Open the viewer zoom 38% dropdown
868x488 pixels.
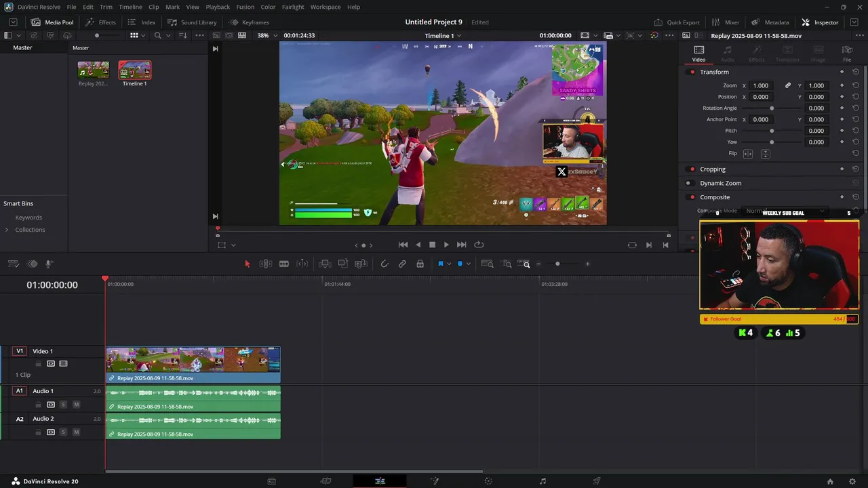tap(267, 35)
